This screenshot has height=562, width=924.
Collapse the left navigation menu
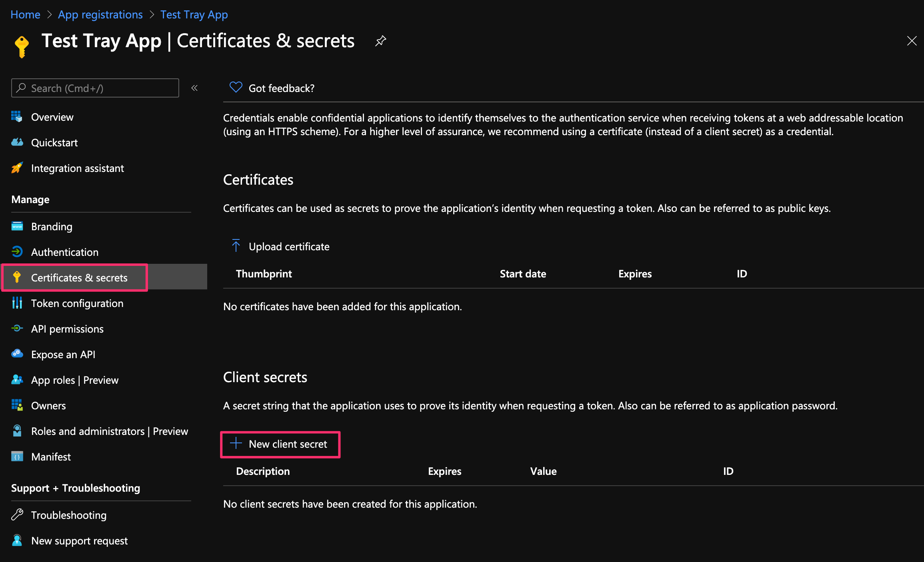[x=195, y=88]
